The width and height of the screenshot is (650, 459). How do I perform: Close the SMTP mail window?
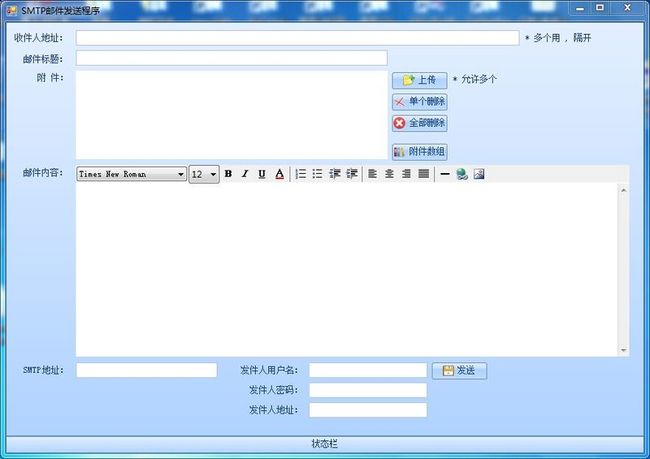coord(628,8)
